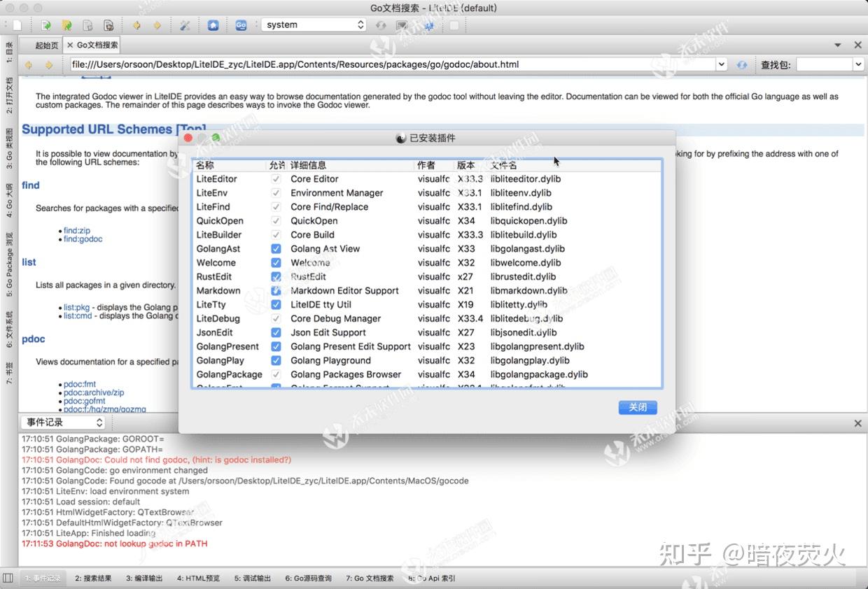
Task: Navigate forward in Godoc browser address bar
Action: click(x=48, y=65)
